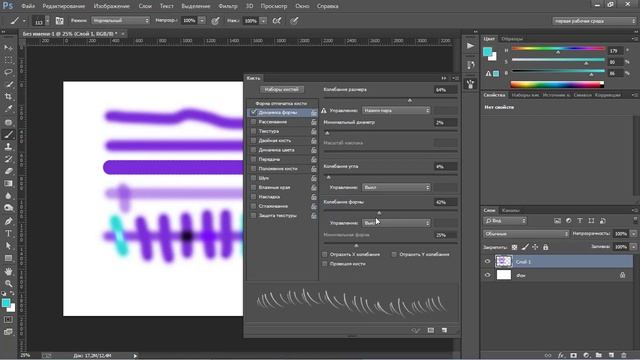Click the create new brush icon in brush panel
The height and width of the screenshot is (360, 640).
click(444, 330)
